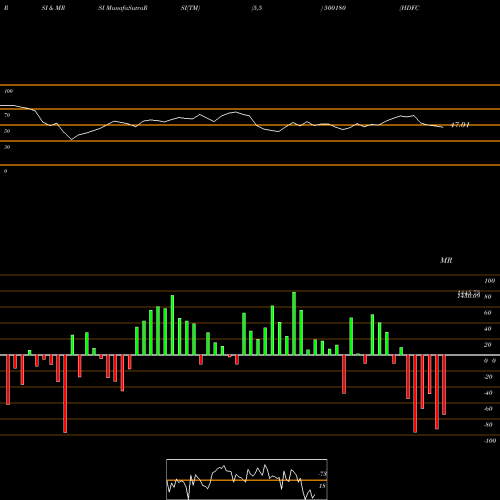The height and width of the screenshot is (500, 500).
Task: Click the 'SI(TM)' header label
Action: 190,8
